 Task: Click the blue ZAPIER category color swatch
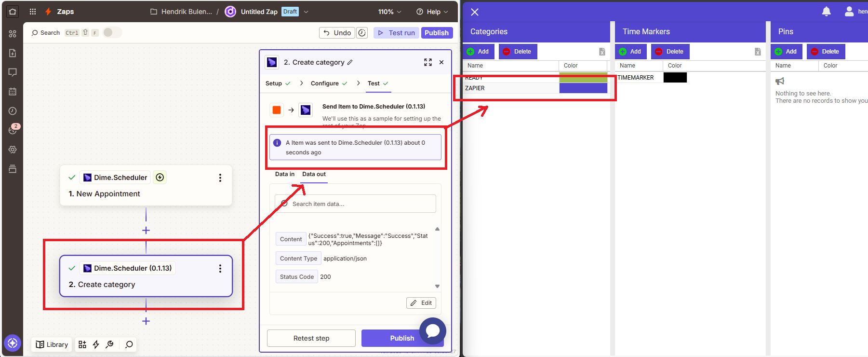click(x=583, y=88)
